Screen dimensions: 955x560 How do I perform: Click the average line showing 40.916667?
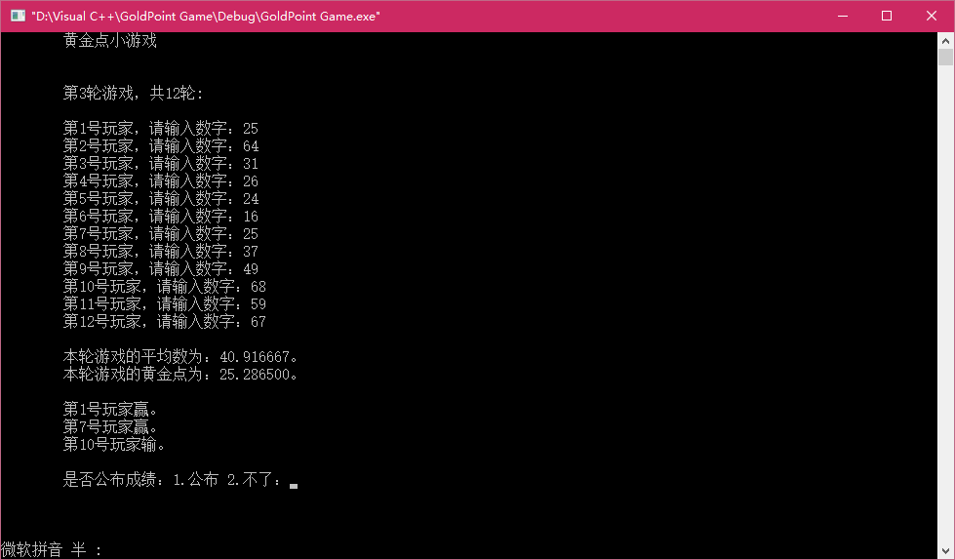point(180,357)
